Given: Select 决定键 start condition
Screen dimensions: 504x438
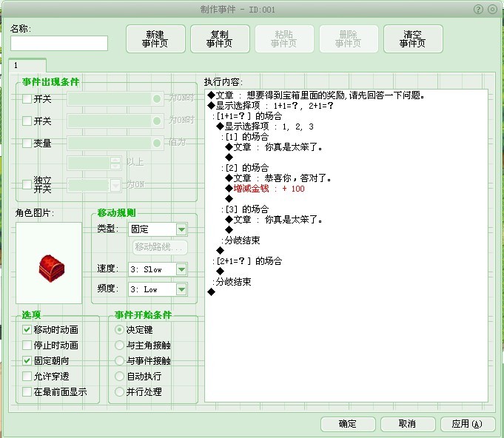Looking at the screenshot, I should click(119, 330).
